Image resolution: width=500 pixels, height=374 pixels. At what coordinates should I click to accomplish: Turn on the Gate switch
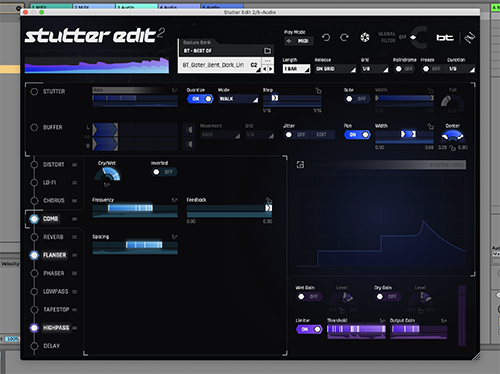[x=356, y=99]
